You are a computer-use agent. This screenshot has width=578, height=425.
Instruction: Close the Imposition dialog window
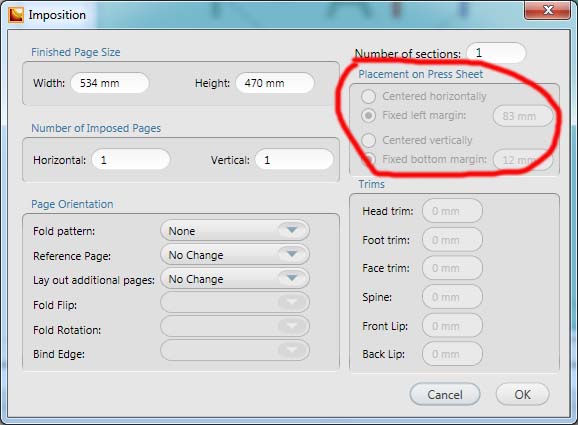coord(547,10)
